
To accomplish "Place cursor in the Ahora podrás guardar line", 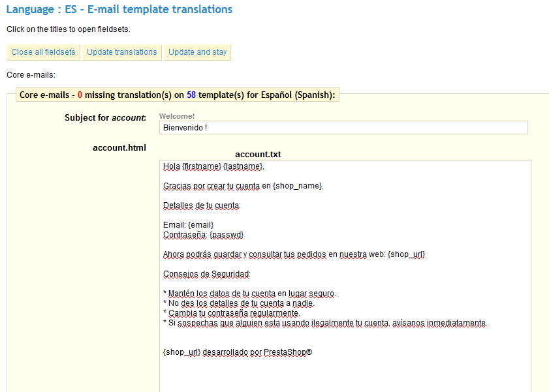I will (294, 254).
